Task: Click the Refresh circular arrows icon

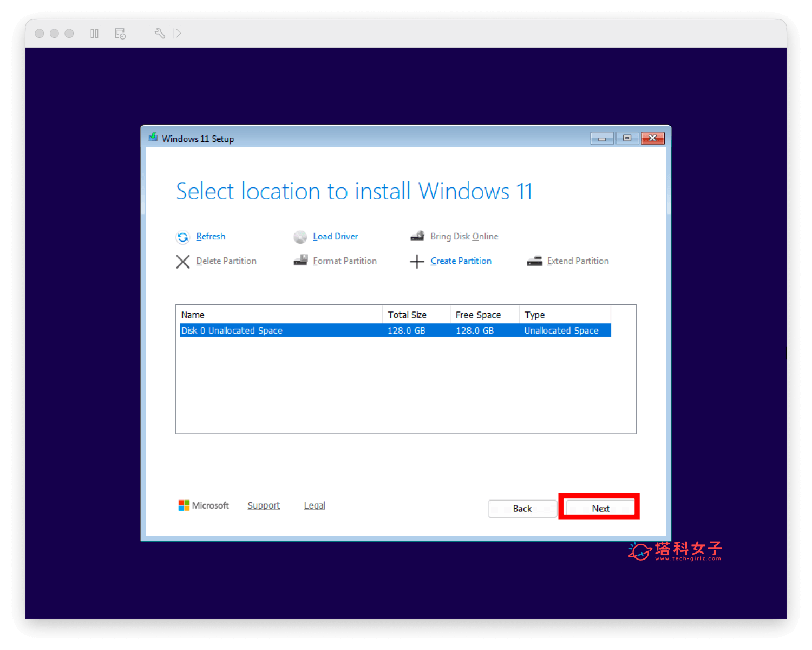Action: click(x=183, y=237)
